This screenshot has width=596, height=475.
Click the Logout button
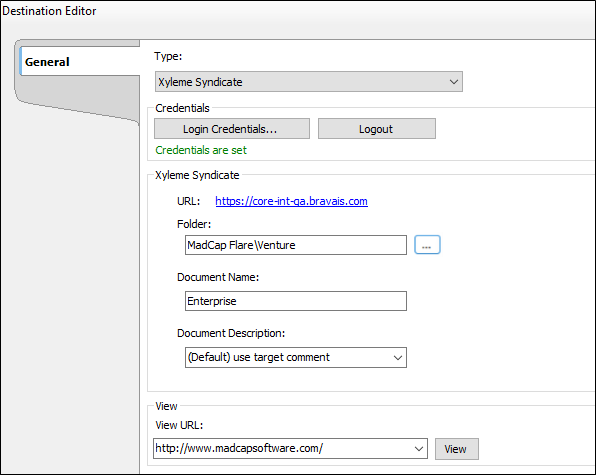[x=377, y=129]
